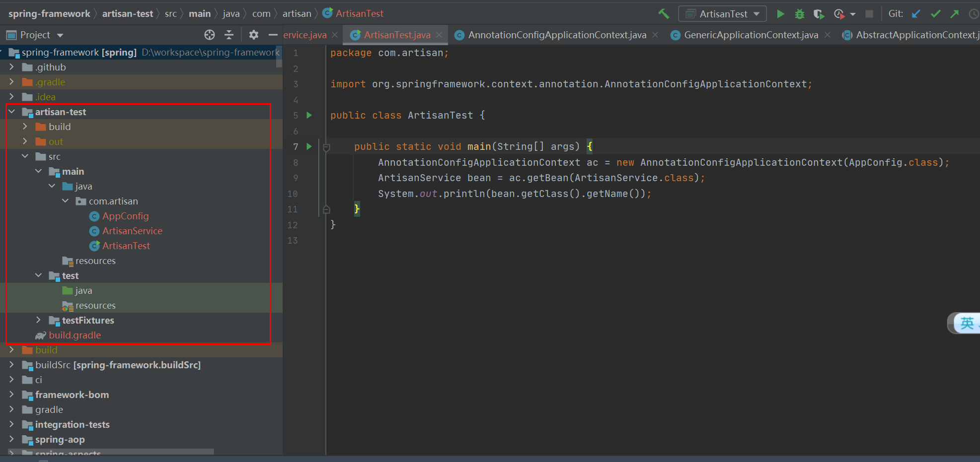This screenshot has width=980, height=462.
Task: Open ArtisanTest run configuration dropdown
Action: coord(723,14)
